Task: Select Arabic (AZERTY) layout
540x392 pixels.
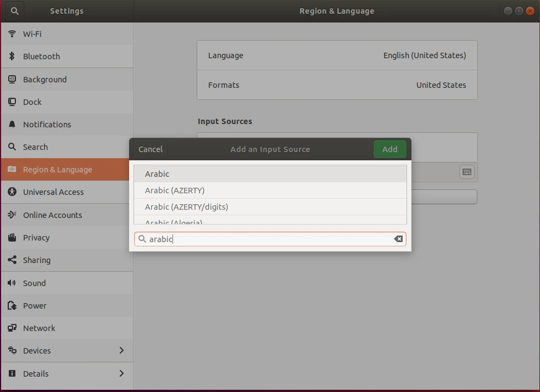Action: tap(270, 191)
